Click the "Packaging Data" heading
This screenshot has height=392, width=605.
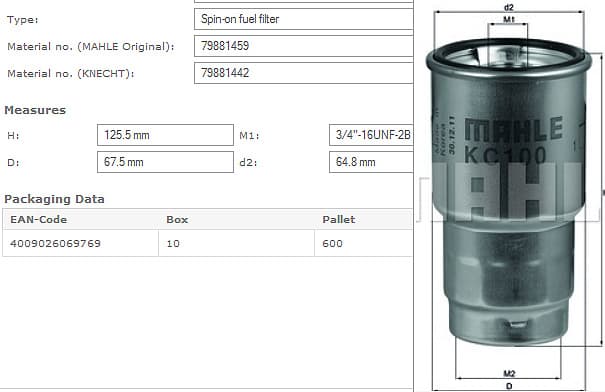point(54,199)
